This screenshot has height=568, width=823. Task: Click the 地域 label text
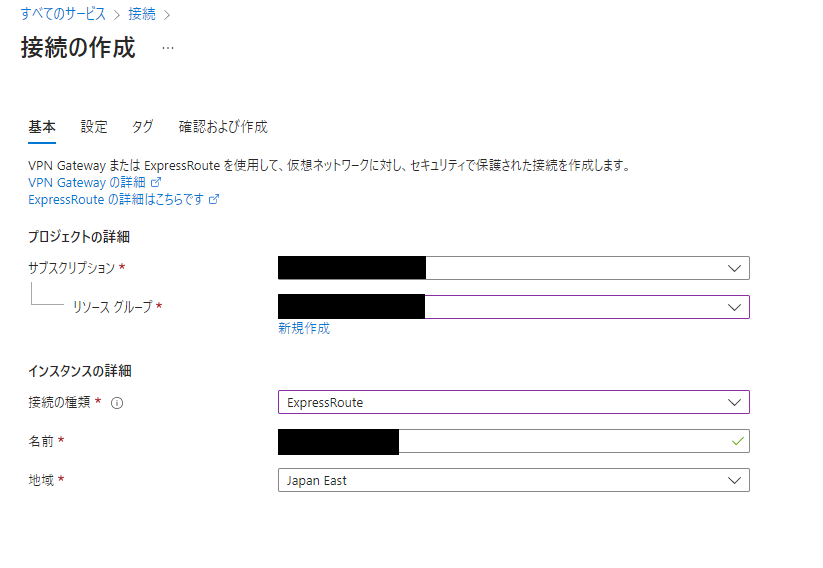pos(41,480)
